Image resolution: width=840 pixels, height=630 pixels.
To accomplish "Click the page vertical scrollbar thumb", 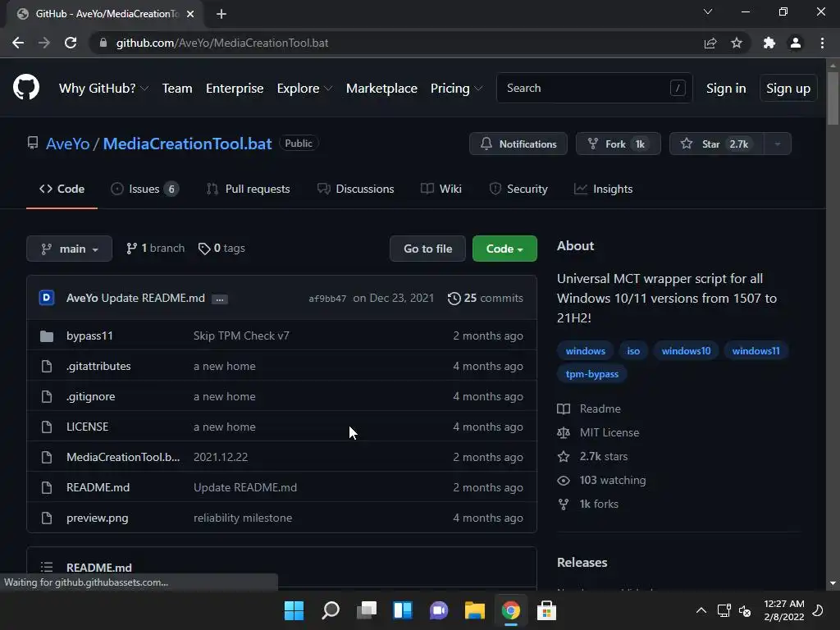I will (833, 98).
